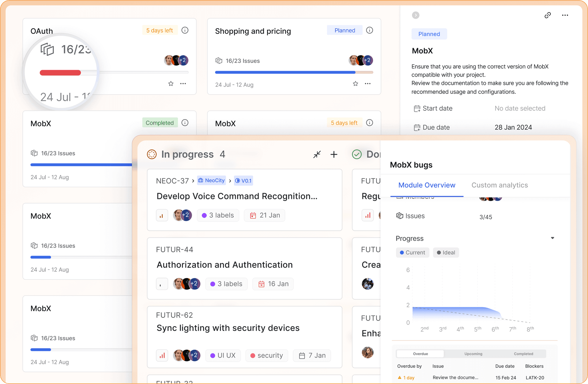This screenshot has width=588, height=384.
Task: Toggle the Ideal series on the progress chart
Action: [x=446, y=252]
